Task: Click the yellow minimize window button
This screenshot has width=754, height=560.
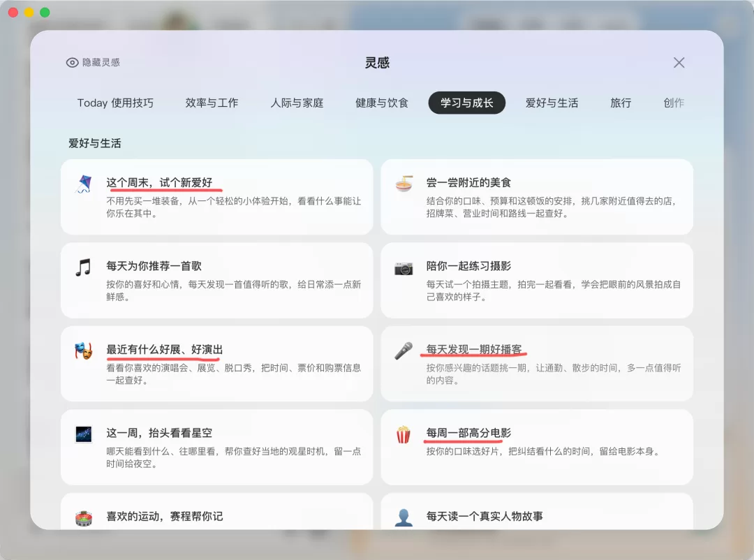Action: (29, 13)
